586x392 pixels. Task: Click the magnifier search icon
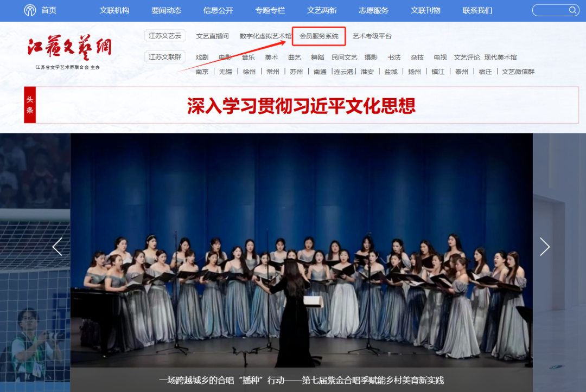[x=572, y=10]
